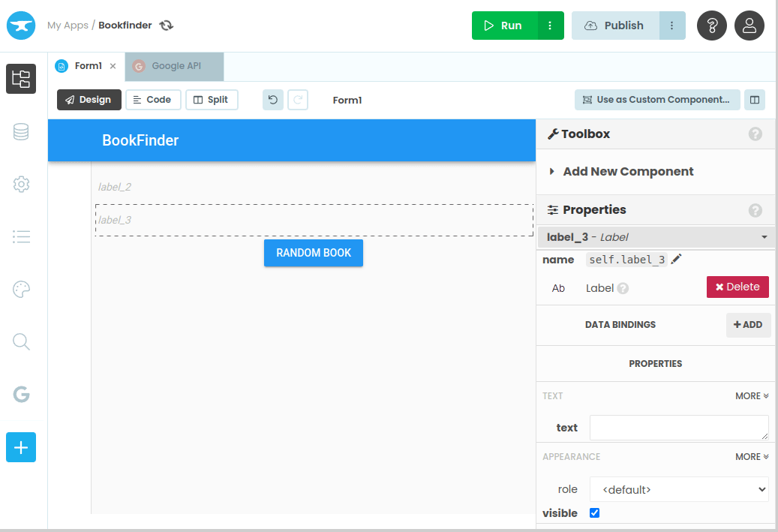Click inside the text property field
Image resolution: width=778 pixels, height=532 pixels.
click(x=678, y=428)
